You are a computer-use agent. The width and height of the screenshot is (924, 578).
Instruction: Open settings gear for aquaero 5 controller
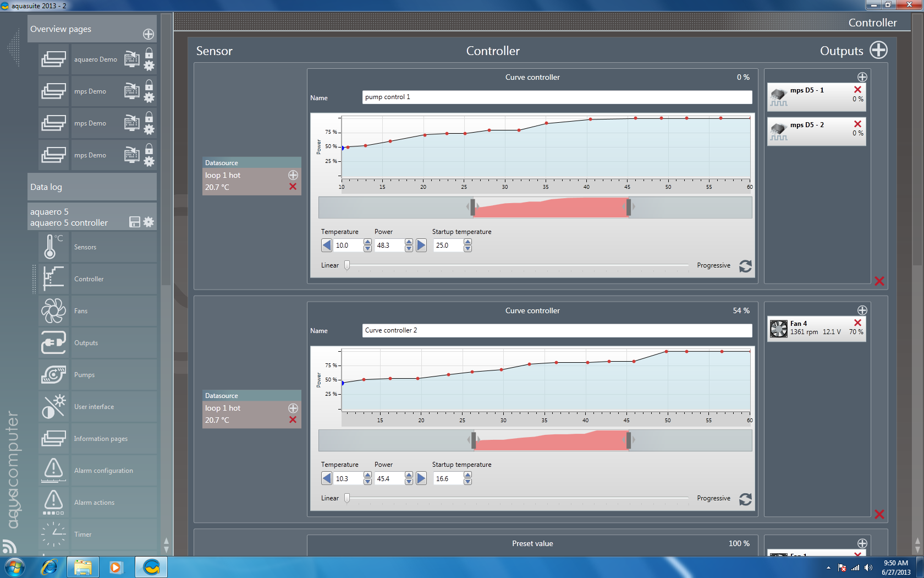pos(148,222)
